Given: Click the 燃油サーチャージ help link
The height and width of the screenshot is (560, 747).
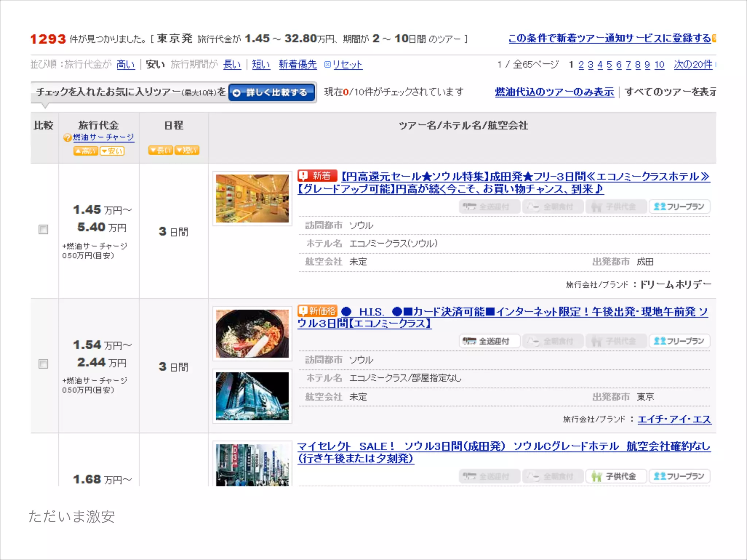Looking at the screenshot, I should pos(103,137).
